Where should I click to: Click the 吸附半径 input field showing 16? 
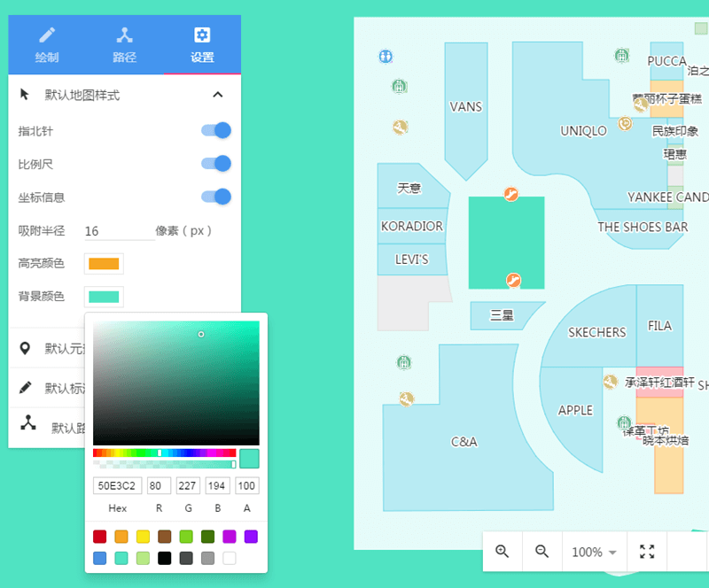click(x=120, y=231)
